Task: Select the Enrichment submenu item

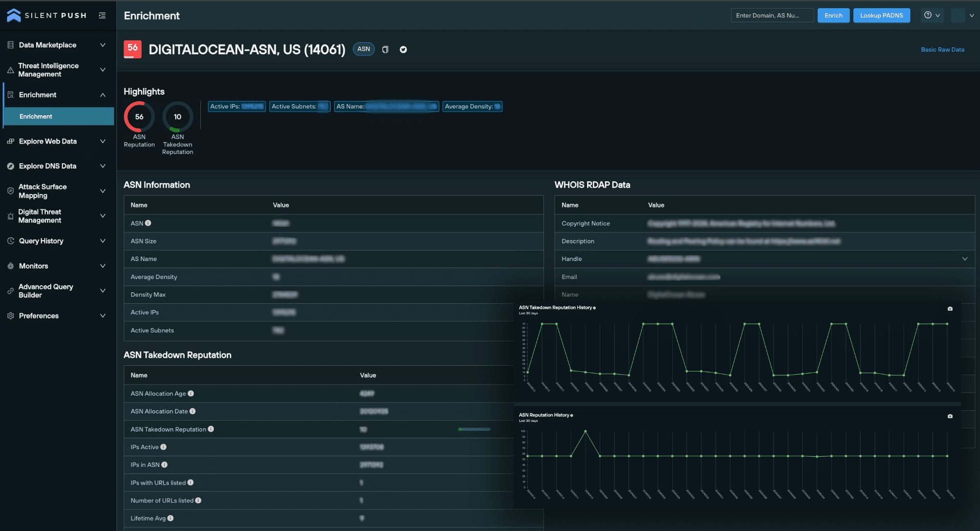Action: [59, 116]
